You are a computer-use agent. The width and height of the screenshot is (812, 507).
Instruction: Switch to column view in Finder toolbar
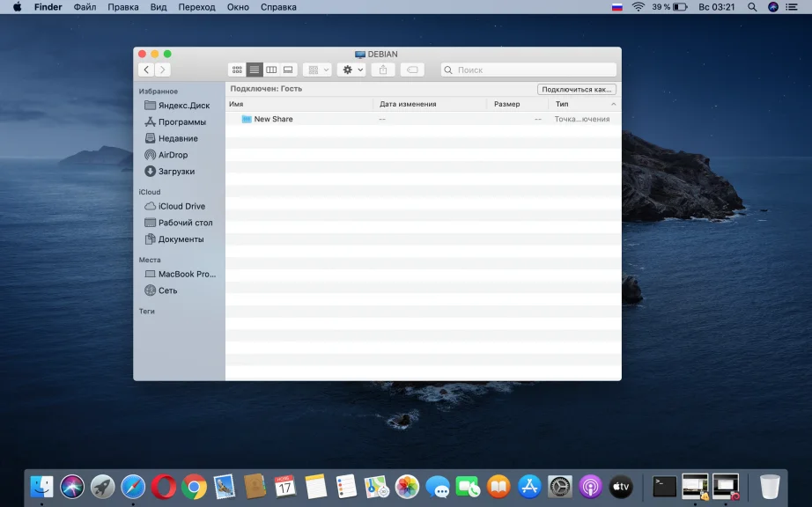click(271, 70)
